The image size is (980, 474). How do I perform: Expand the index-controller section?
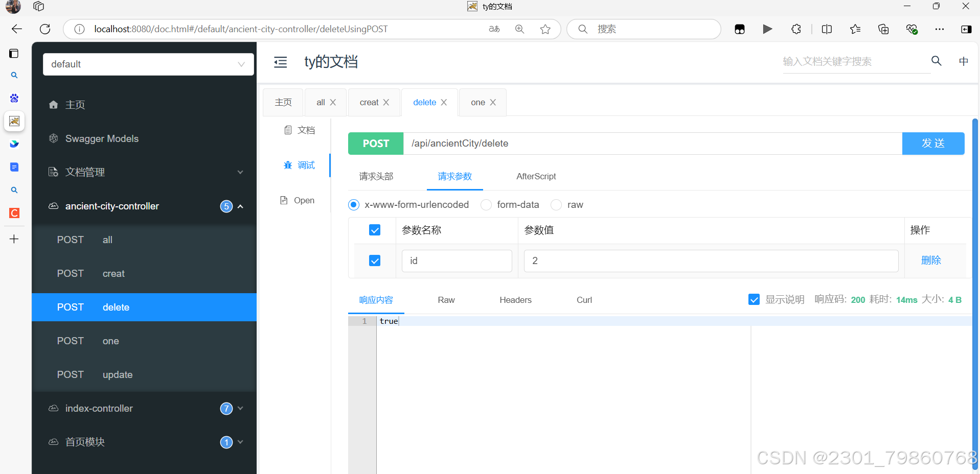coord(240,408)
